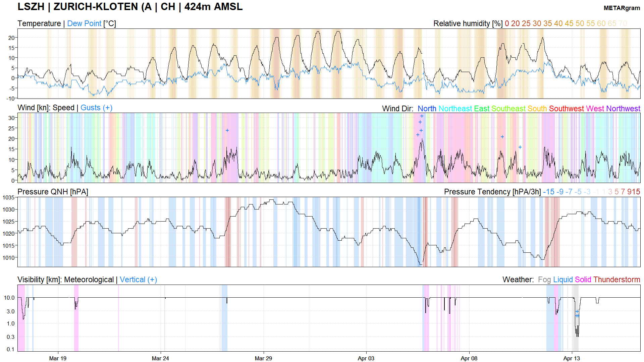Click the Mar 29 date axis label
Screen dimensions: 644x362
point(263,358)
